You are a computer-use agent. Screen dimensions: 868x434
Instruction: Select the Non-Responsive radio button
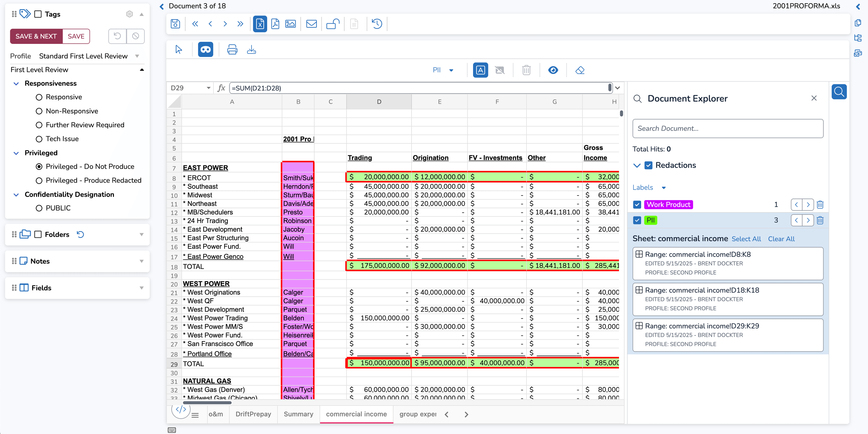click(39, 111)
